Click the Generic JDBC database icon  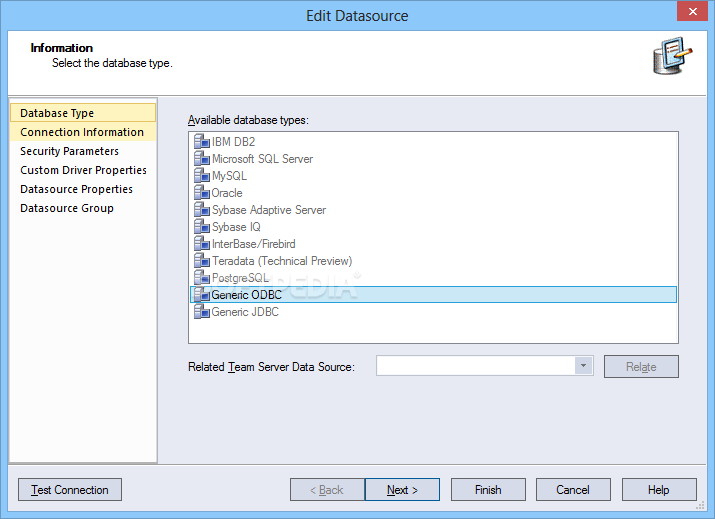pyautogui.click(x=201, y=312)
